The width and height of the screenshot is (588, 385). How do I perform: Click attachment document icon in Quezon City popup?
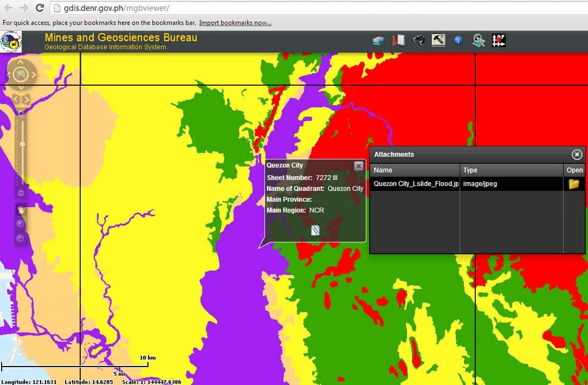315,230
